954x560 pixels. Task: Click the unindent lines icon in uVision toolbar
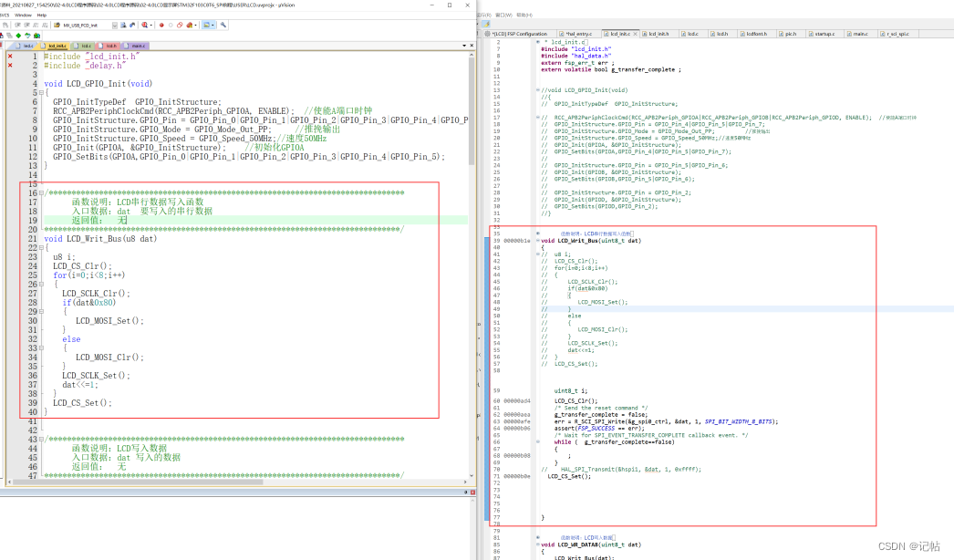click(x=26, y=25)
